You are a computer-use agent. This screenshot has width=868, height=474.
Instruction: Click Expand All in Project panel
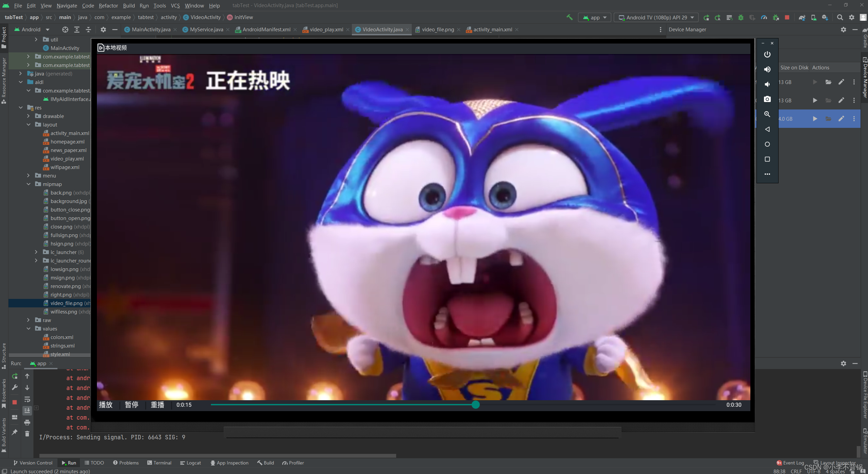coord(77,30)
